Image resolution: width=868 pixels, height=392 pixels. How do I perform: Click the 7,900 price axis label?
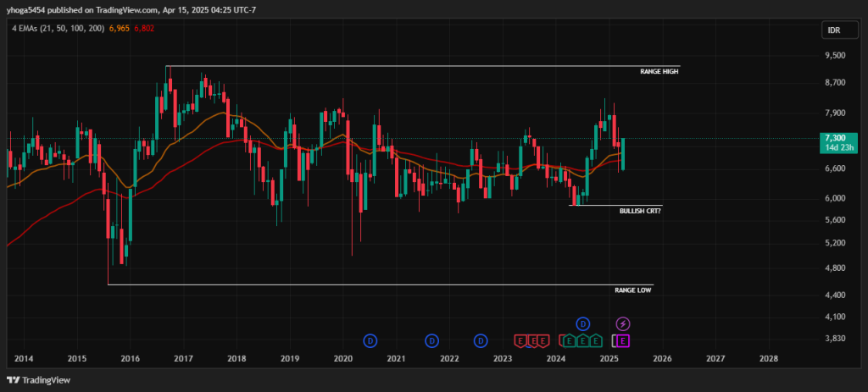tap(835, 113)
